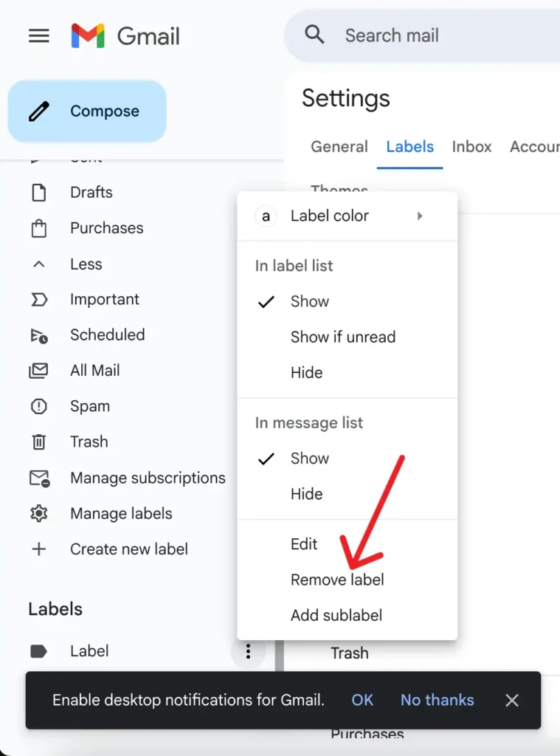Click the Manage labels gear icon
This screenshot has height=756, width=560.
coord(38,514)
